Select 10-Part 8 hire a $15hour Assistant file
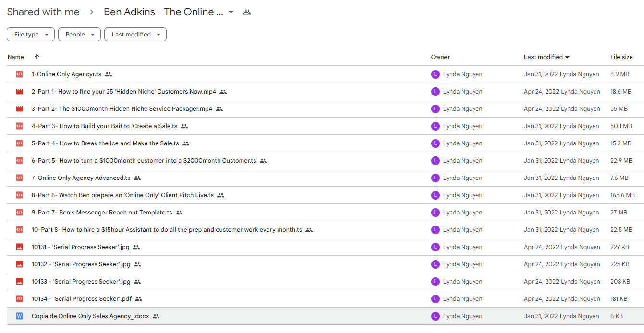This screenshot has width=644, height=333. coord(167,230)
